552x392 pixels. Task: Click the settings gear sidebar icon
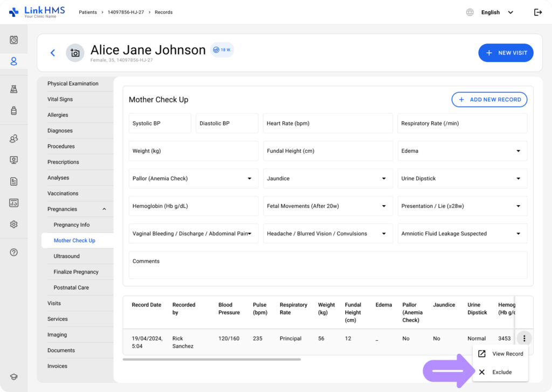click(x=14, y=225)
